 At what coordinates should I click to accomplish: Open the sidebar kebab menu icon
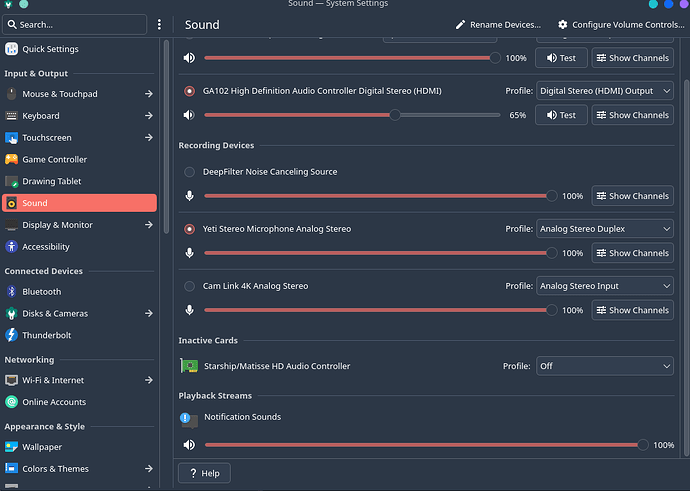tap(159, 25)
